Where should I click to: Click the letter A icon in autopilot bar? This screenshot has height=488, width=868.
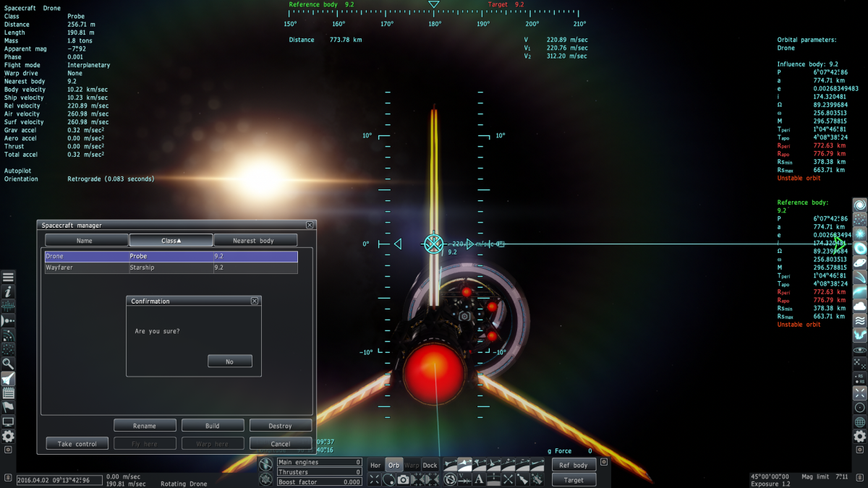pyautogui.click(x=479, y=479)
